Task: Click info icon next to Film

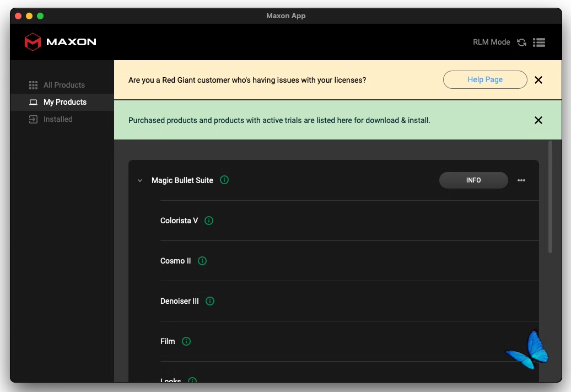Action: 186,341
